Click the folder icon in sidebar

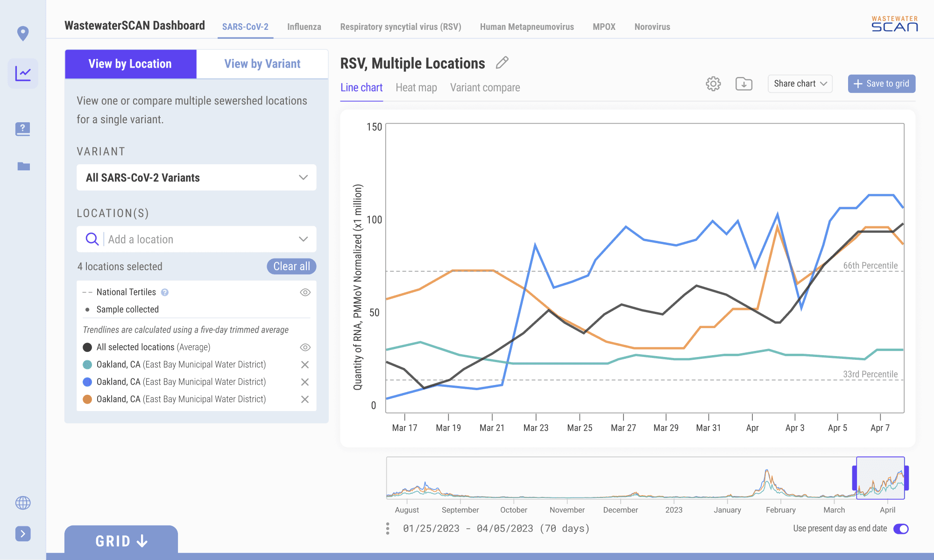coord(23,166)
